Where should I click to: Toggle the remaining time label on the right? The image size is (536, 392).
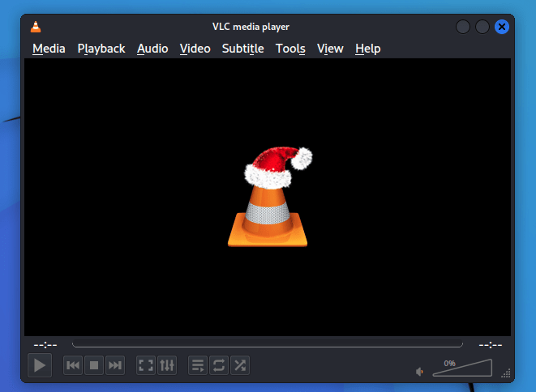[x=491, y=345]
